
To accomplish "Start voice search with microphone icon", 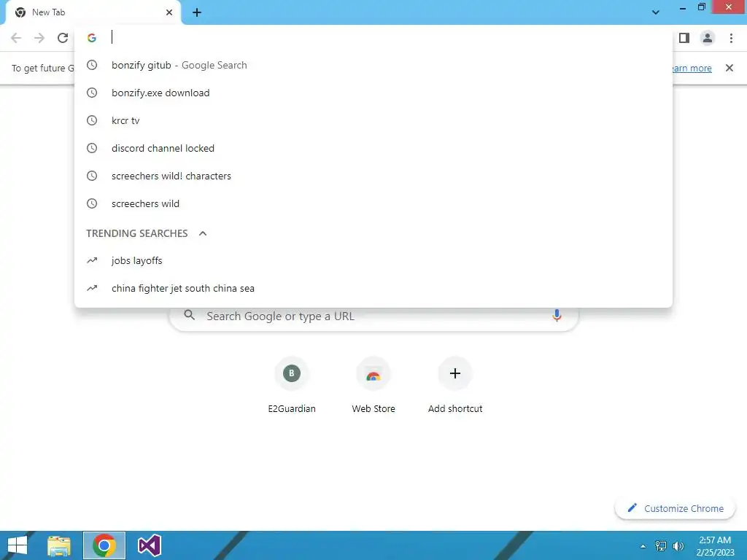I will pos(557,315).
